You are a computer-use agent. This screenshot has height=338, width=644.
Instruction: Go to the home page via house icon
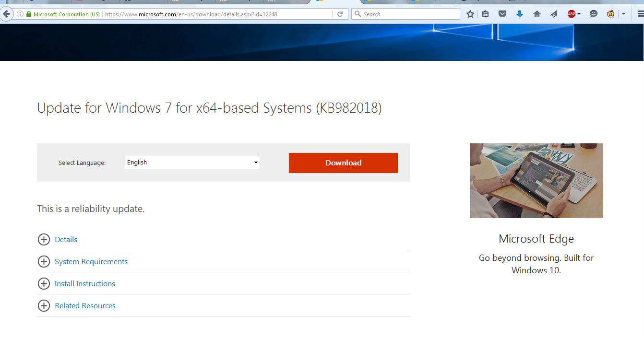537,14
